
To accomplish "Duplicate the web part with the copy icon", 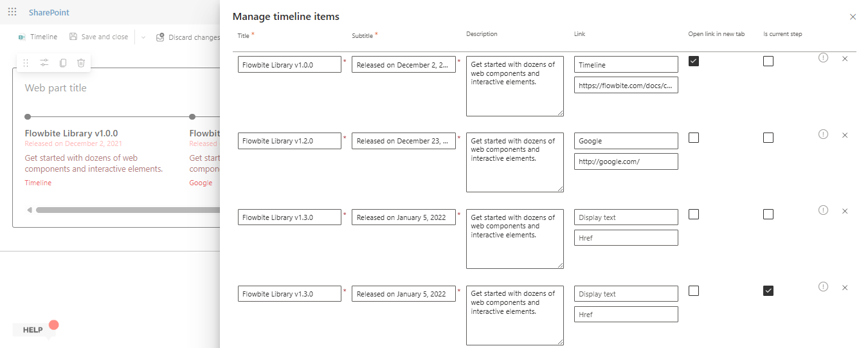I will (63, 63).
